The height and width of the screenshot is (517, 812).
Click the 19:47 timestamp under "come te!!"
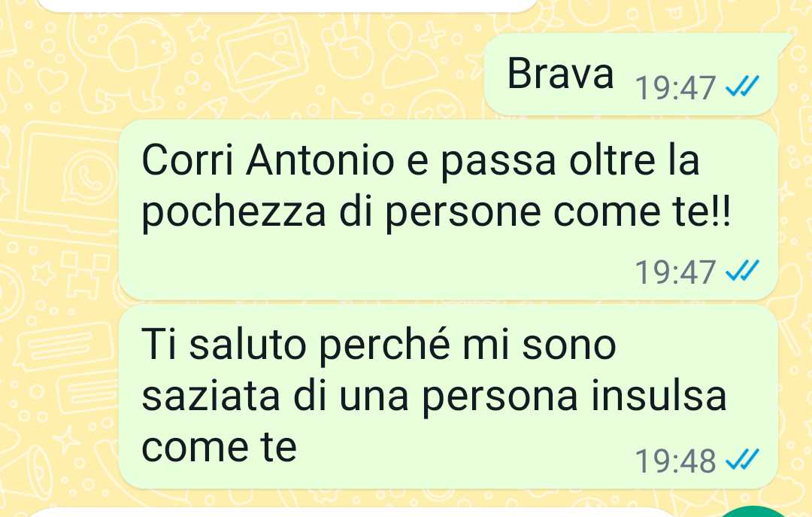pyautogui.click(x=675, y=272)
